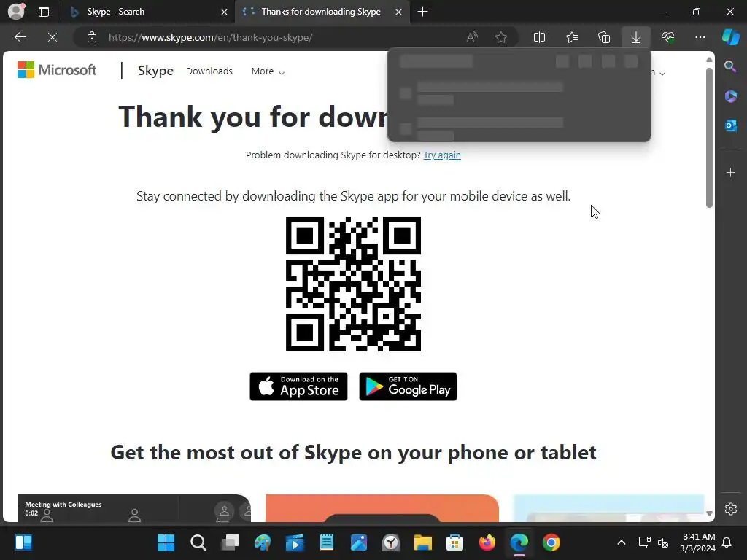Open taskbar Search
747x560 pixels.
(198, 542)
